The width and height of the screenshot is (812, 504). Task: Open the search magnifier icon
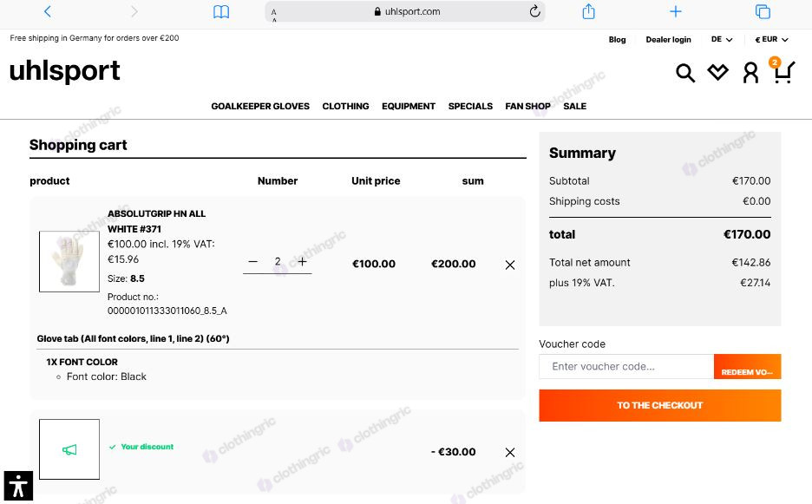685,73
